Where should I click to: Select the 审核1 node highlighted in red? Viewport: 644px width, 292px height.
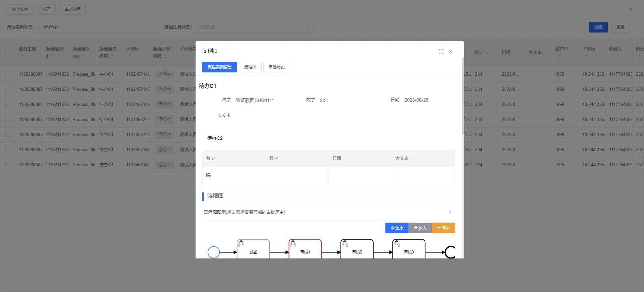point(305,250)
